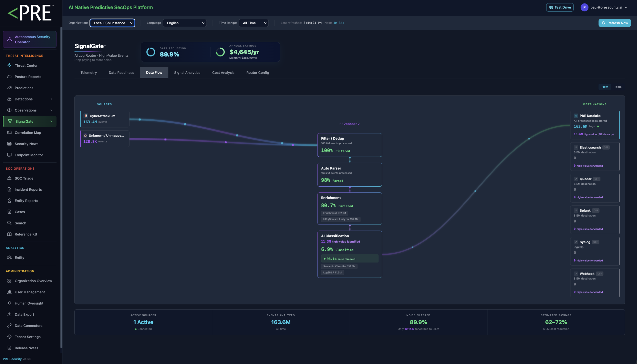This screenshot has width=637, height=364.
Task: Click the Refresh Now button
Action: [615, 23]
